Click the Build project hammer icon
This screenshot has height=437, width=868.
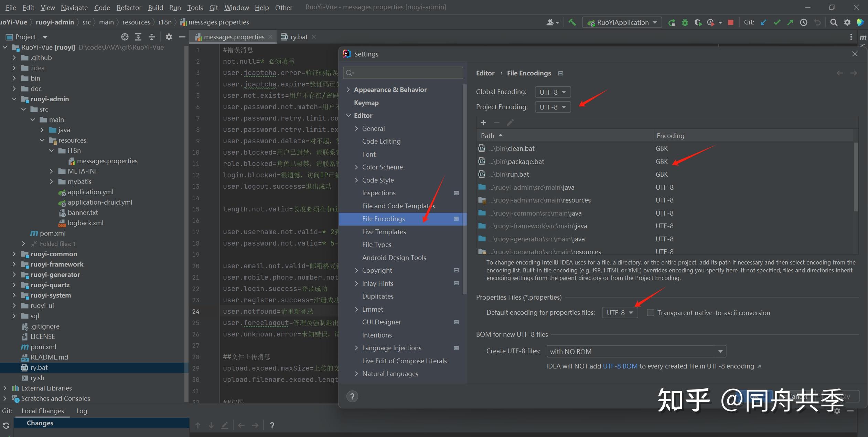(x=572, y=22)
